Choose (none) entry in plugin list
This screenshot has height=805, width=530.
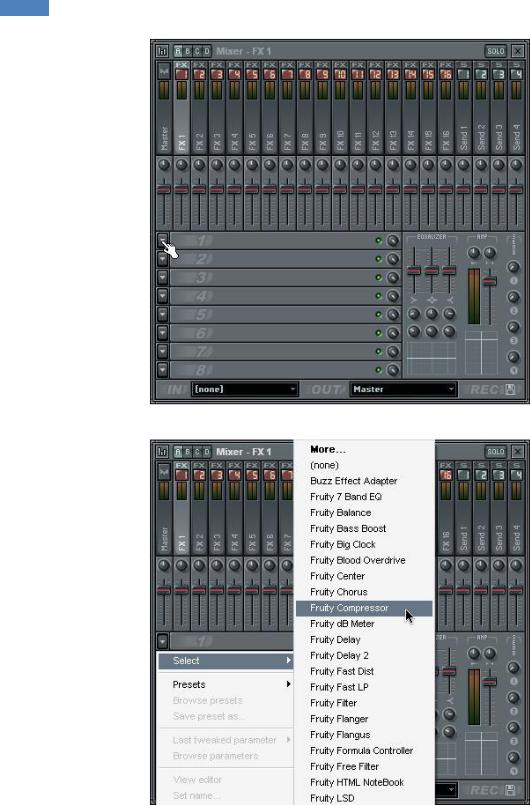tap(364, 465)
